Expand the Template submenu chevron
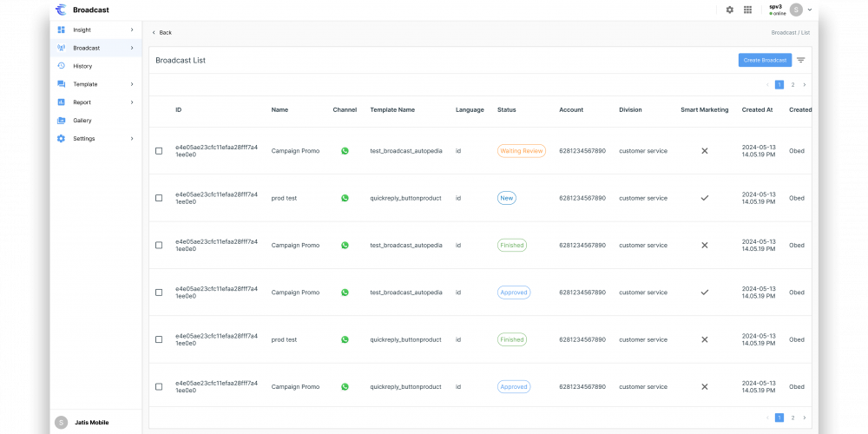This screenshot has width=868, height=434. [x=132, y=84]
